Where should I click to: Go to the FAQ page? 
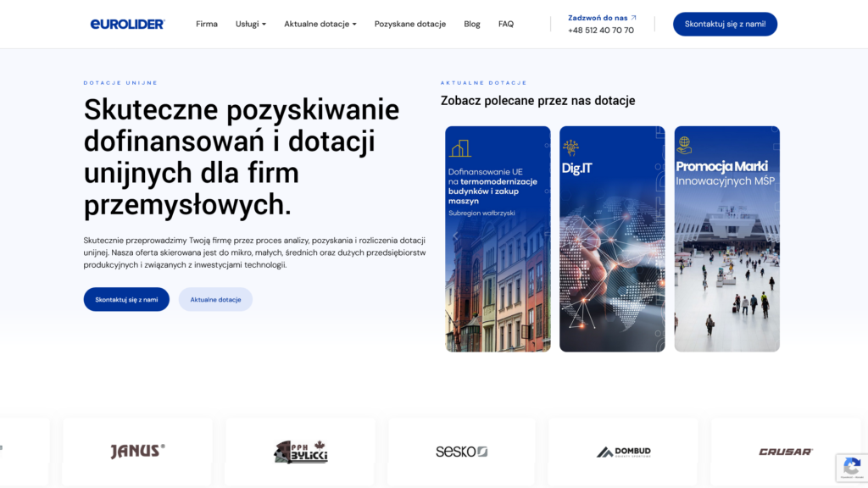506,24
